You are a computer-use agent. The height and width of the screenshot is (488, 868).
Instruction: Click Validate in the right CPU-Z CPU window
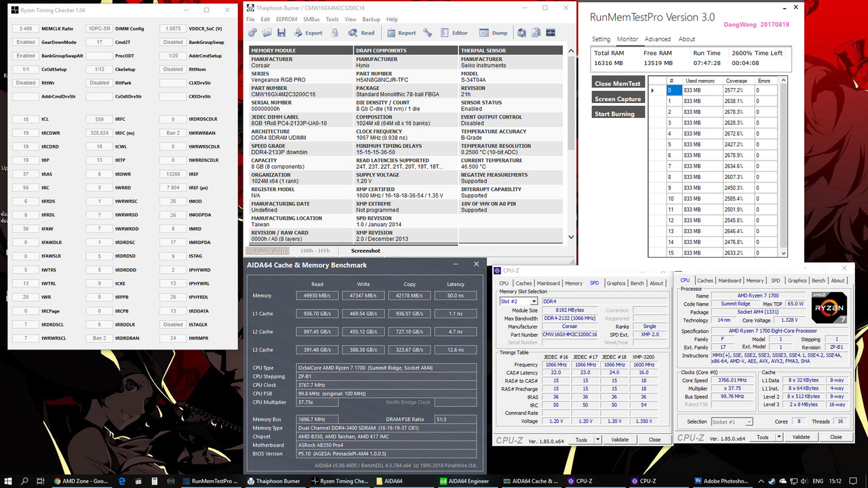[801, 437]
